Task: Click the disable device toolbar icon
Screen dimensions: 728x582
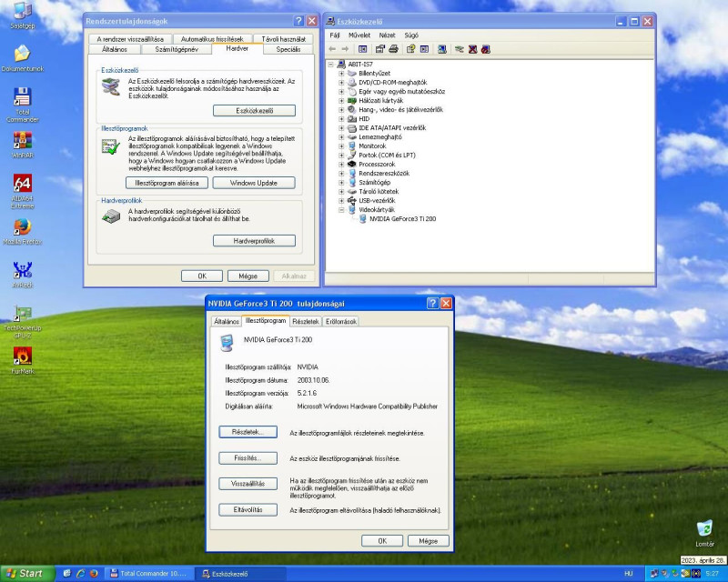Action: coord(486,49)
